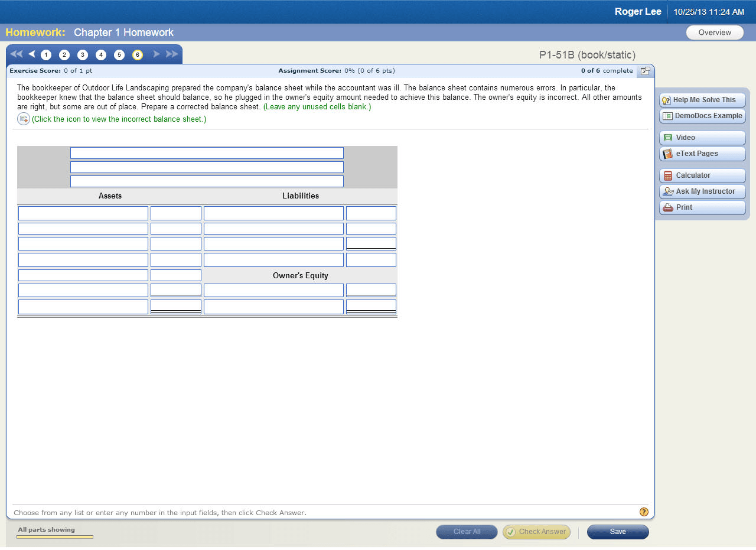Click the yellow question mark help icon

click(x=644, y=512)
